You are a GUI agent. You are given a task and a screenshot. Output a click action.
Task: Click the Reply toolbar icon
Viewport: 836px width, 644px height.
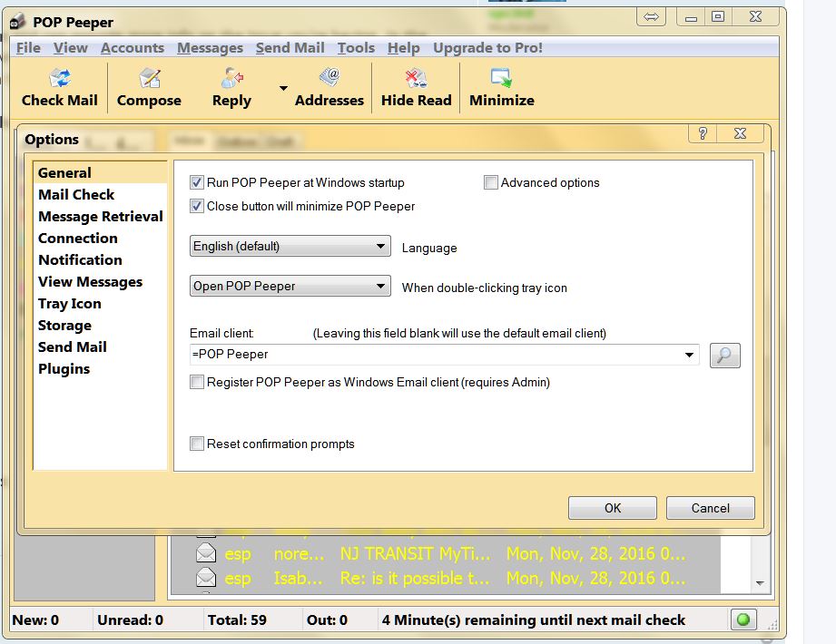point(232,78)
